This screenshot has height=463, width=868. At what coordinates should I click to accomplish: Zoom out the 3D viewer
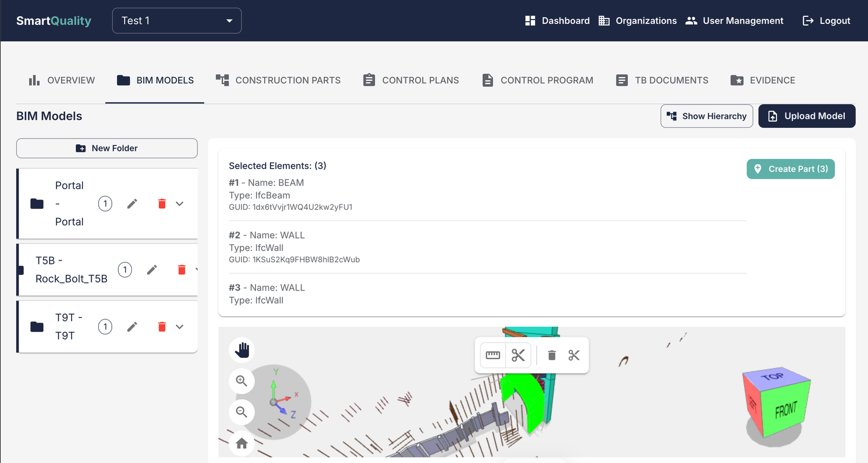(x=242, y=411)
